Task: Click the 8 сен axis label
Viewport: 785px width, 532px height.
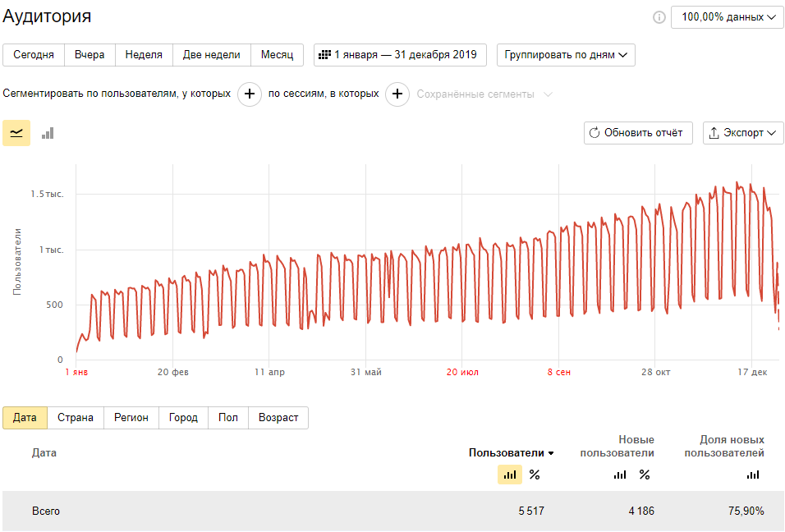Action: [559, 373]
